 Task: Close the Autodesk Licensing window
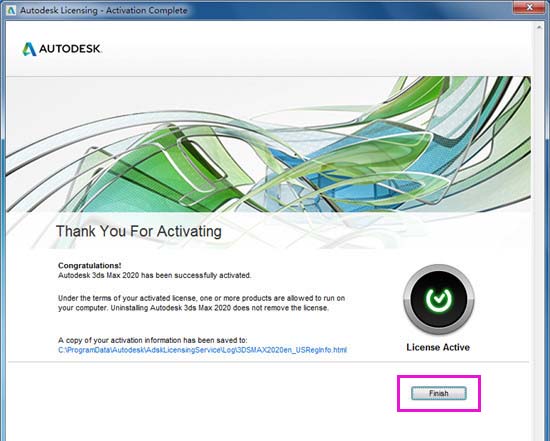[530, 7]
